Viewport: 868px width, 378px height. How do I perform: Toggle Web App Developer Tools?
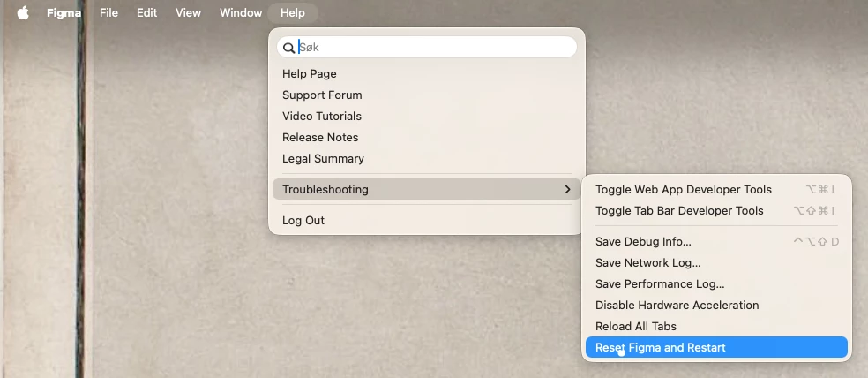tap(716, 189)
